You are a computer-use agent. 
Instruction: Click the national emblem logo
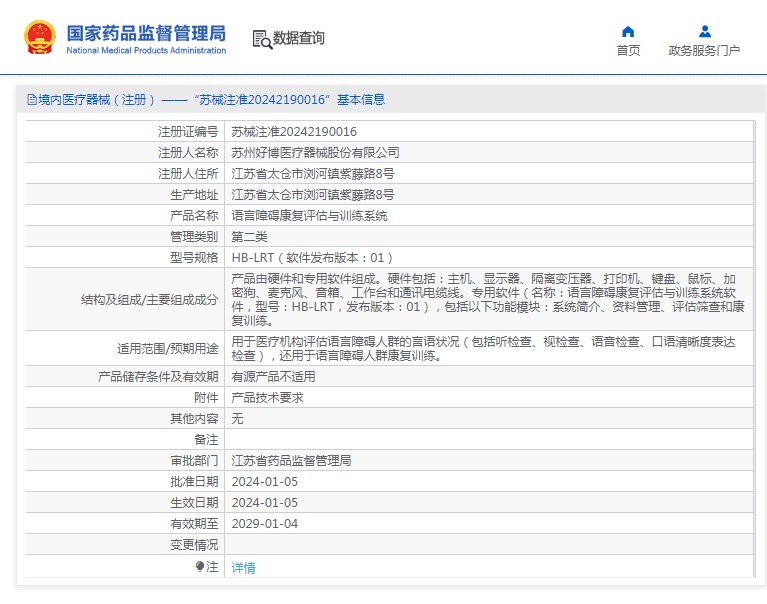coord(40,38)
